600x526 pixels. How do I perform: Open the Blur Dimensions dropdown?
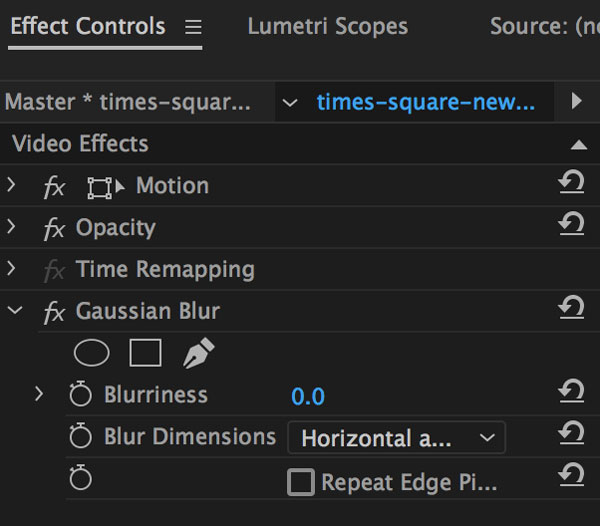[396, 437]
